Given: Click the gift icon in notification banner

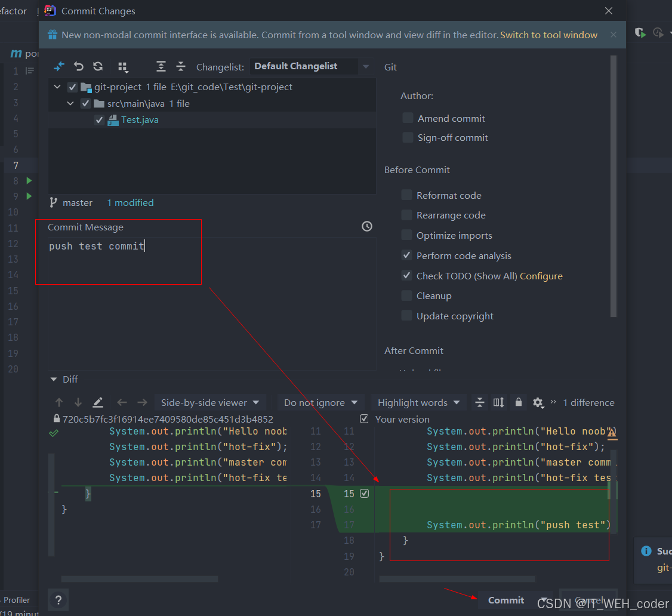Looking at the screenshot, I should coord(53,35).
